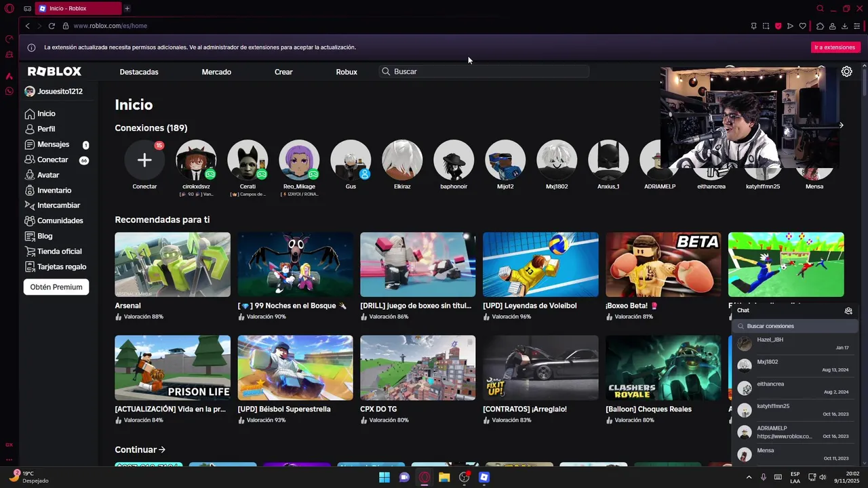This screenshot has height=488, width=868.
Task: Open new chat group icon in Chat
Action: click(x=848, y=310)
